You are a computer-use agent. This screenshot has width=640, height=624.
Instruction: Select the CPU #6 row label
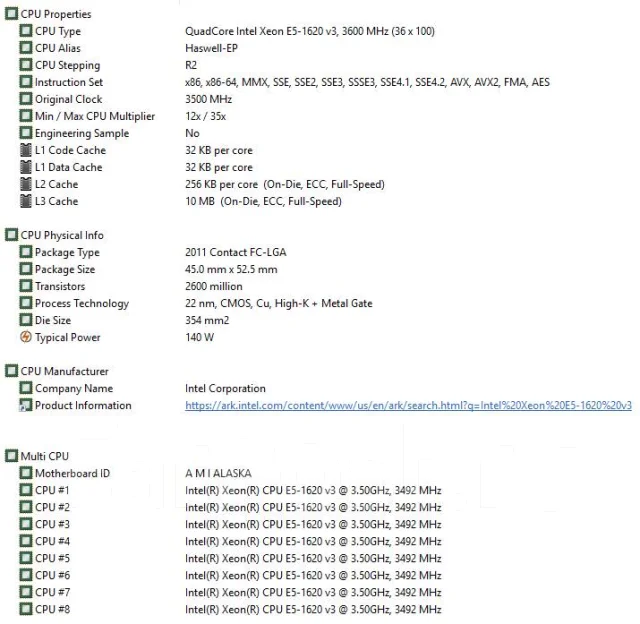tap(52, 575)
